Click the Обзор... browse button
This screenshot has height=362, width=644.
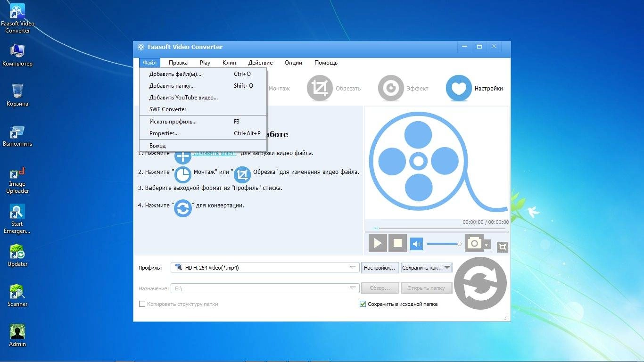[x=380, y=288]
